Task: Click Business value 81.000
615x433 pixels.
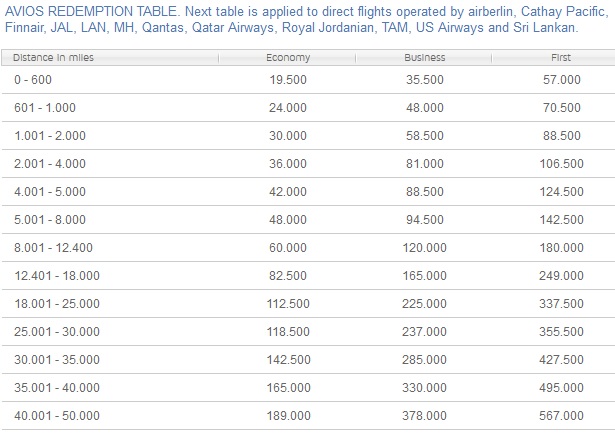Action: click(x=424, y=162)
